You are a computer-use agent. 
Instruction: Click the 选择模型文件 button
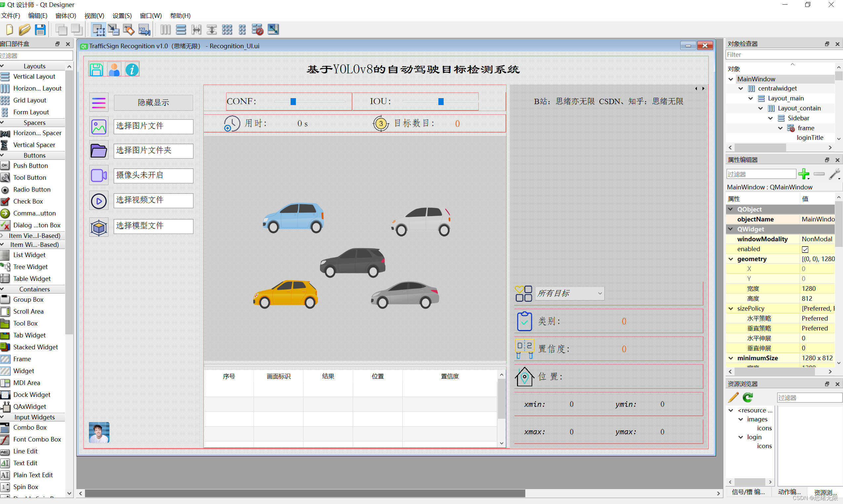click(x=153, y=226)
